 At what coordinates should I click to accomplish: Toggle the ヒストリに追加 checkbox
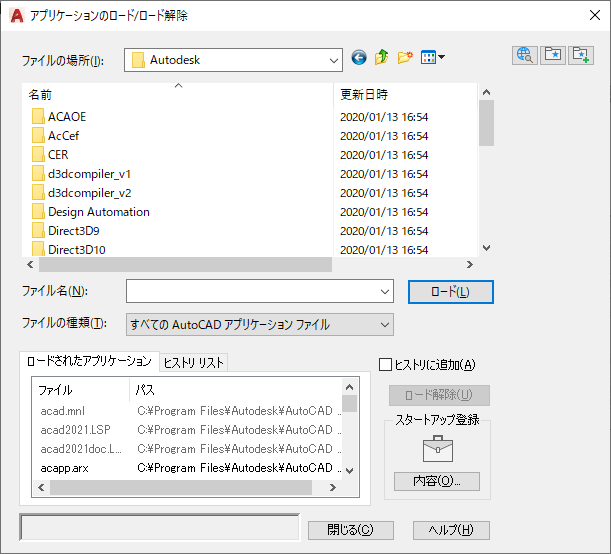385,365
